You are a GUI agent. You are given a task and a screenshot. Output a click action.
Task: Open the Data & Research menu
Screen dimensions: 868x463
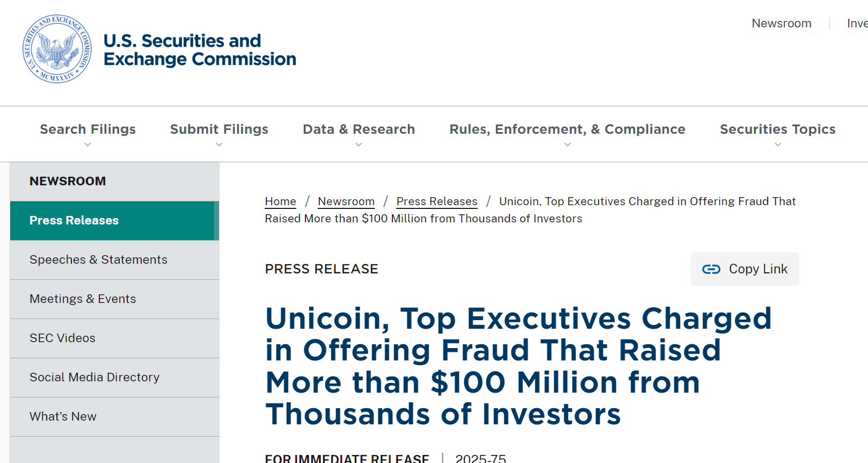[359, 129]
